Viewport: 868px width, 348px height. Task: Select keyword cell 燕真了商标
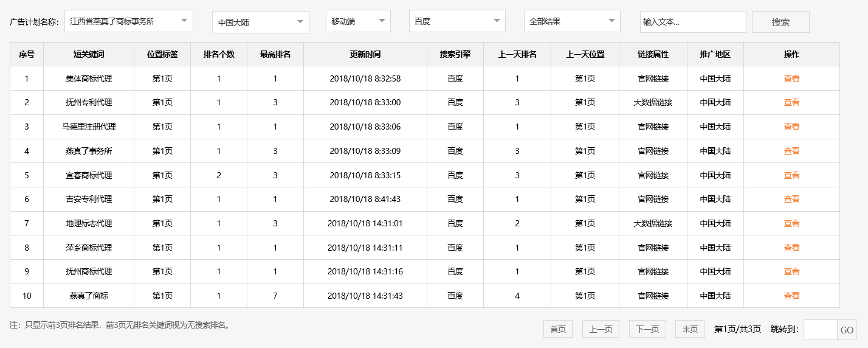pyautogui.click(x=89, y=296)
